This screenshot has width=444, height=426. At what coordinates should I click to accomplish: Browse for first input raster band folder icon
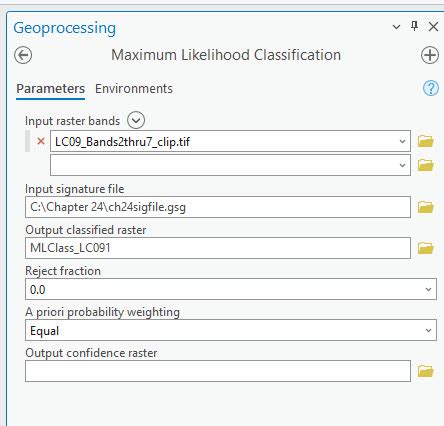coord(426,141)
